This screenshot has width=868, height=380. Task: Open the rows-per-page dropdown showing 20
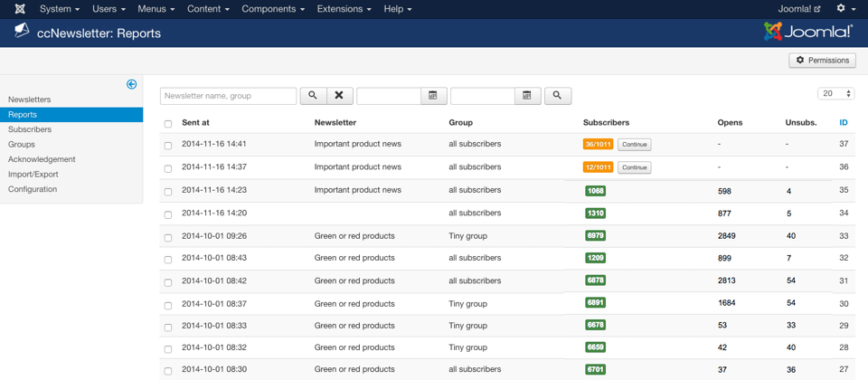pos(835,94)
